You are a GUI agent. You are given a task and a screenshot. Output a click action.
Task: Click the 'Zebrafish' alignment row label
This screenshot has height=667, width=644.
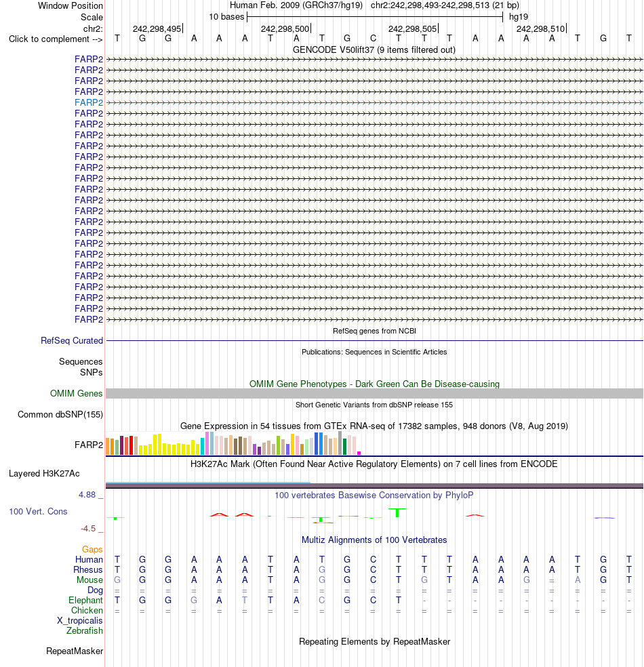click(x=85, y=631)
